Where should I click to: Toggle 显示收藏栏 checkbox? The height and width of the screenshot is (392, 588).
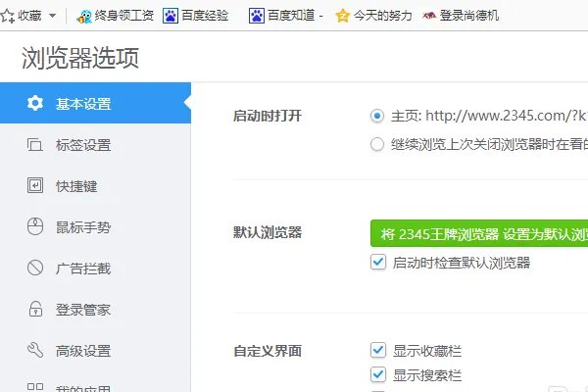tap(378, 350)
